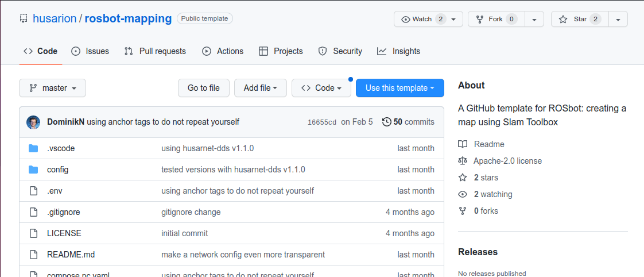Expand the Add file dropdown

pyautogui.click(x=261, y=88)
